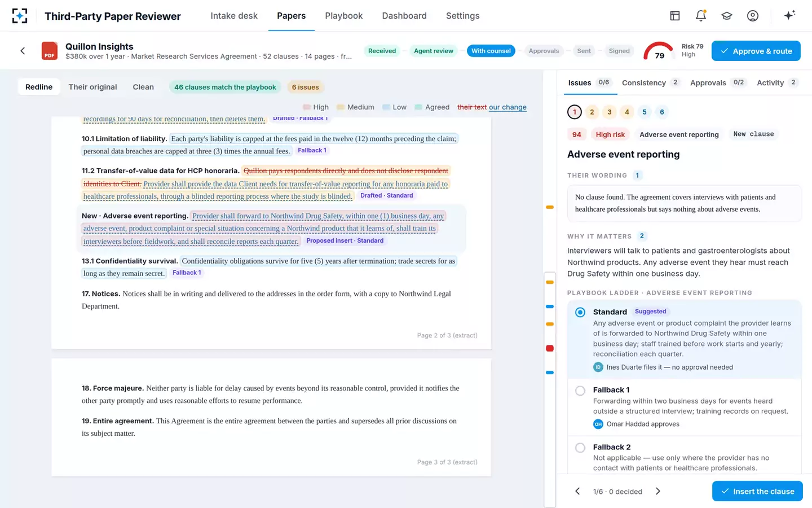Open the Playbook navigation tab
Screen dimensions: 812x508
(x=344, y=16)
